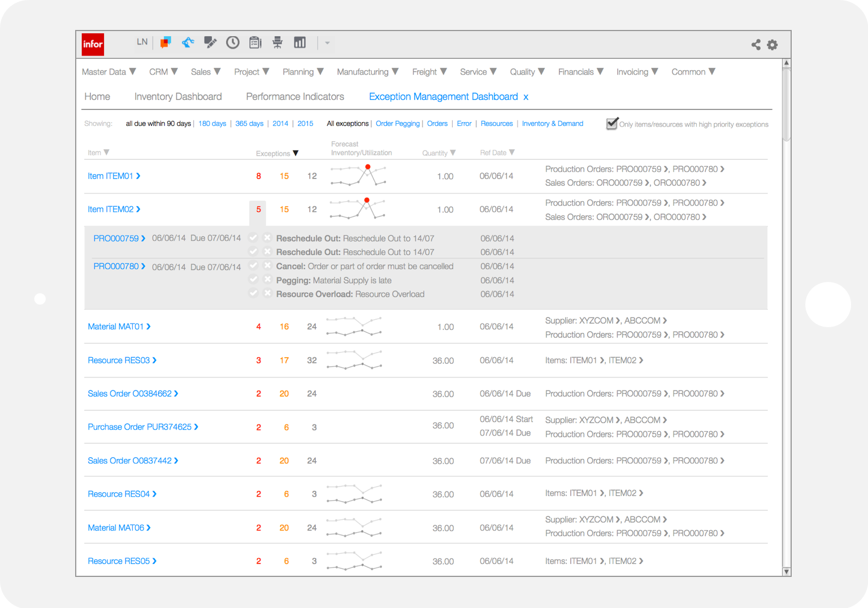Filter by Orders exceptions
Screen dimensions: 868x608
[x=437, y=124]
